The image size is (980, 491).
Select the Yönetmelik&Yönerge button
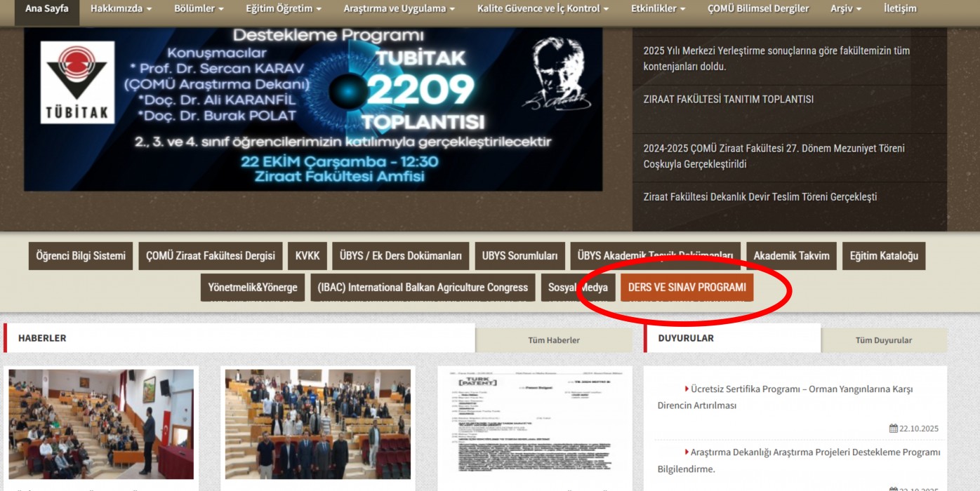[253, 288]
